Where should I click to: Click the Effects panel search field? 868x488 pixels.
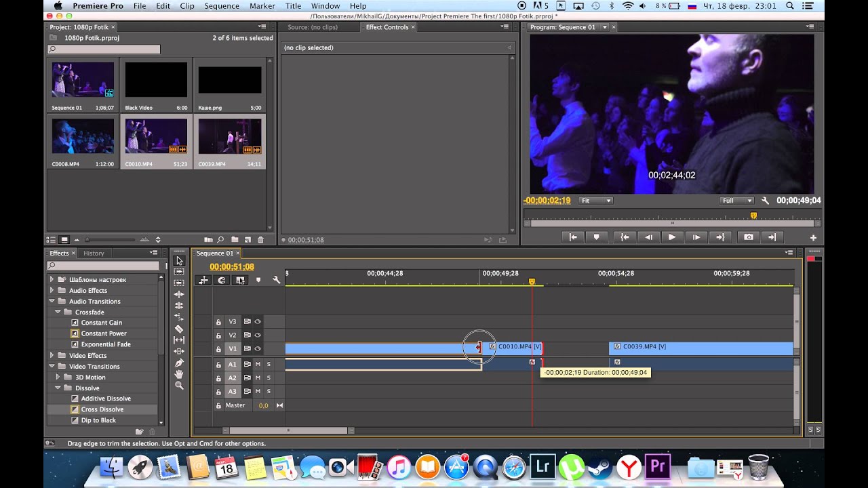[x=103, y=266]
